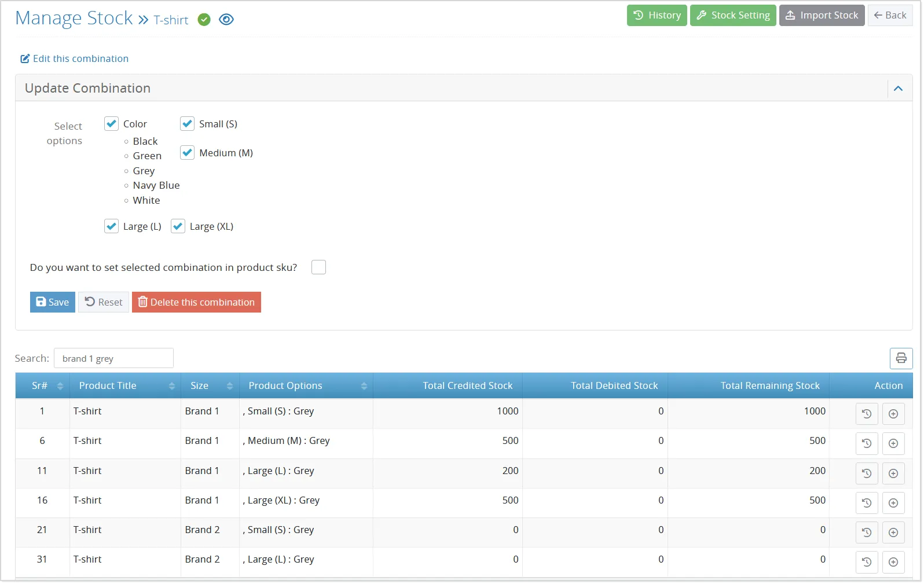Add stock for Sr# 21 row
The height and width of the screenshot is (584, 924).
point(893,532)
